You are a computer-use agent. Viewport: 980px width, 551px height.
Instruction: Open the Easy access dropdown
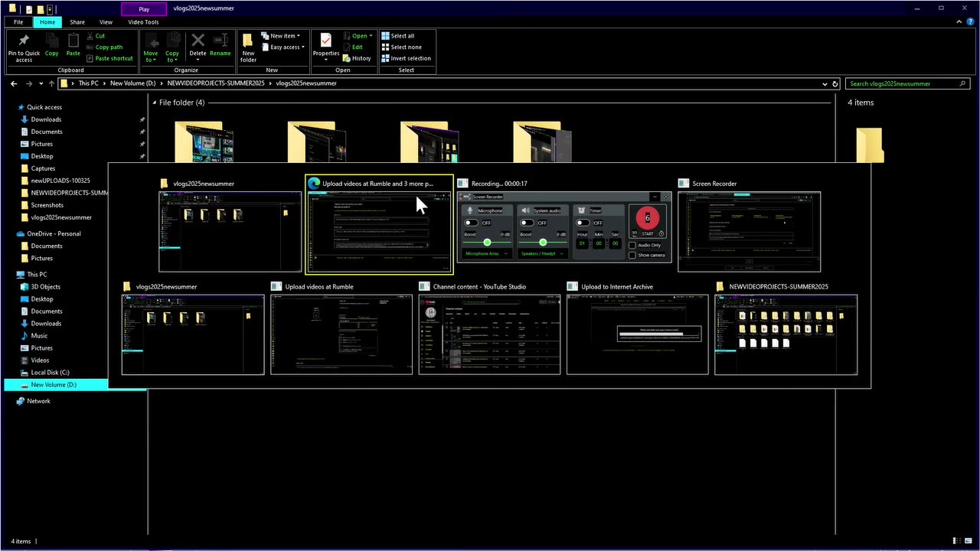tap(283, 47)
